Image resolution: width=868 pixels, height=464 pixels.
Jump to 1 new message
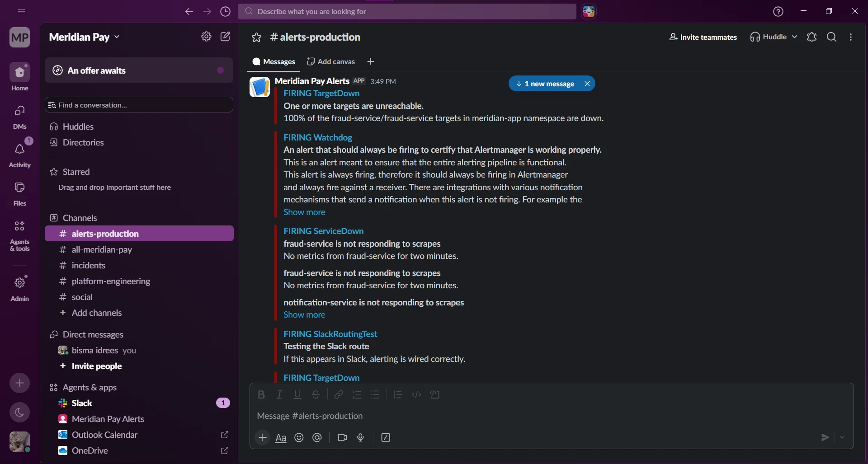click(x=545, y=84)
